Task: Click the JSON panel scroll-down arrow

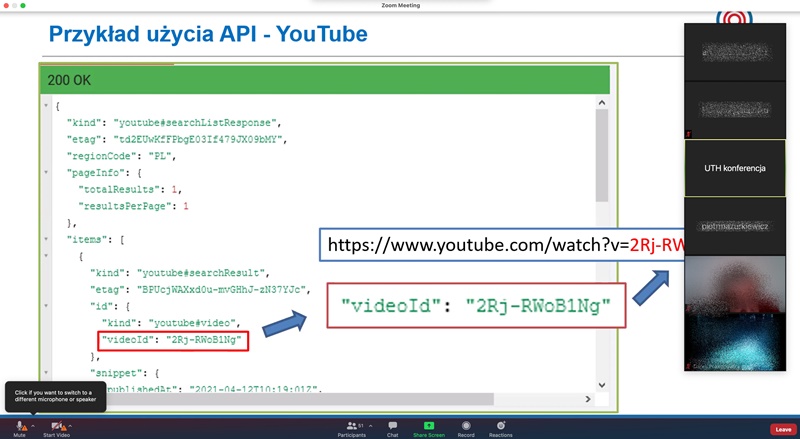Action: (602, 385)
